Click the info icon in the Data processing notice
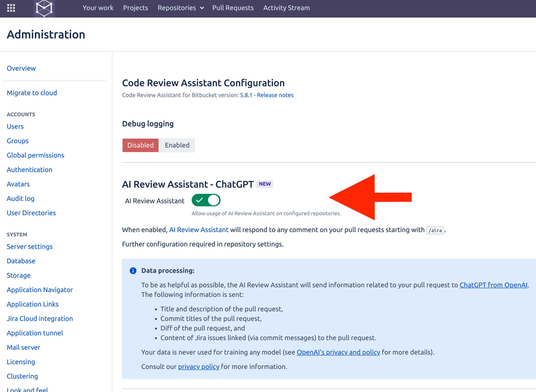536x392 pixels. coord(133,271)
